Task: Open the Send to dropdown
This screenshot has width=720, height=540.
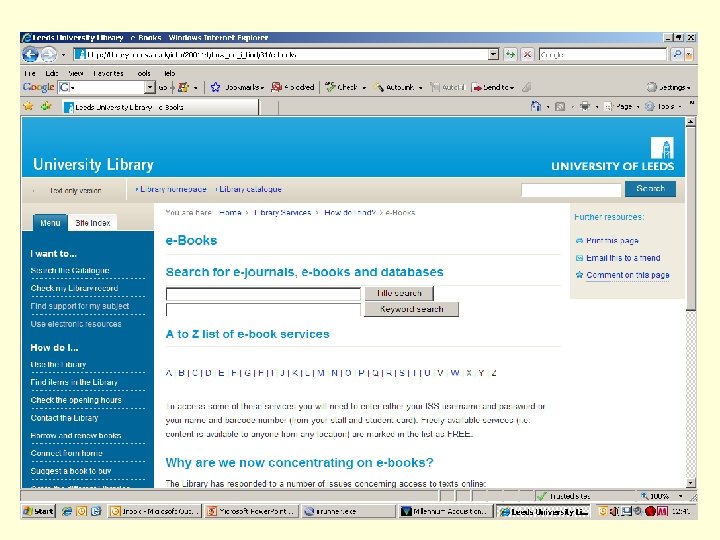Action: click(494, 87)
